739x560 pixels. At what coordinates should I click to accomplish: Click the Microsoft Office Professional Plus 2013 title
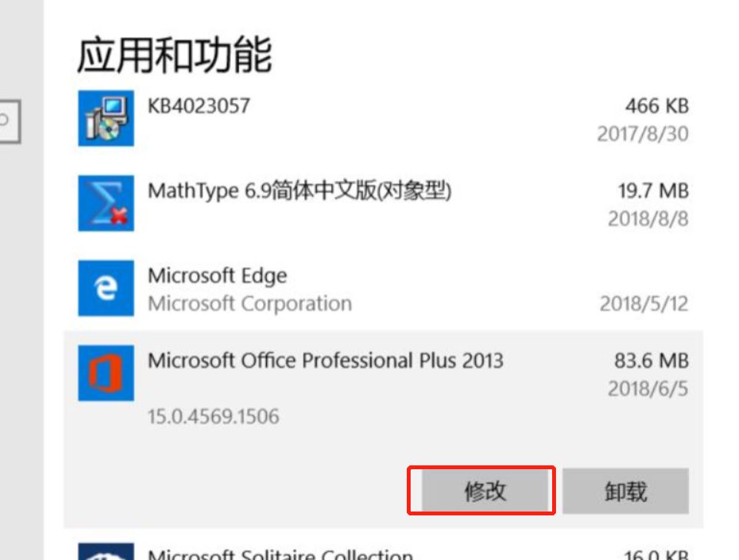(325, 360)
